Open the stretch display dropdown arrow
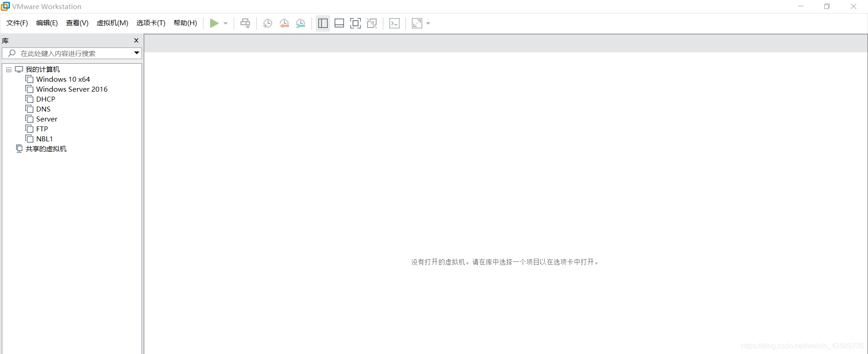The height and width of the screenshot is (354, 868). coord(428,23)
